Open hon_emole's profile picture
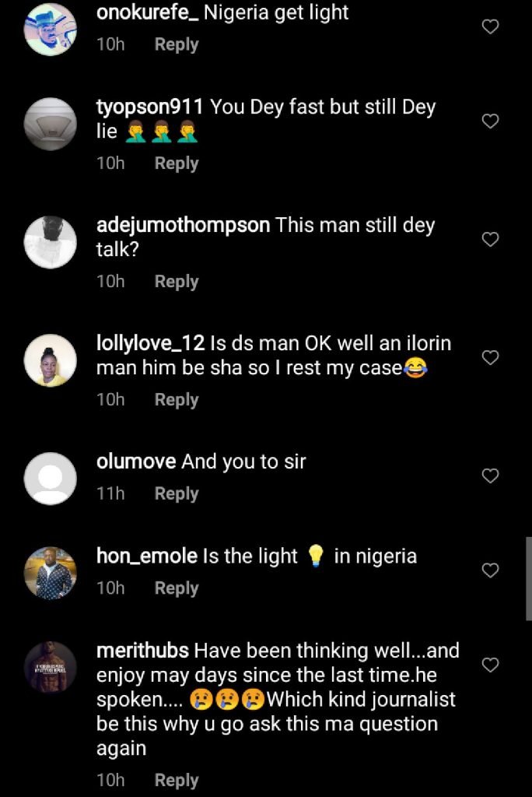The image size is (532, 797). pos(51,573)
